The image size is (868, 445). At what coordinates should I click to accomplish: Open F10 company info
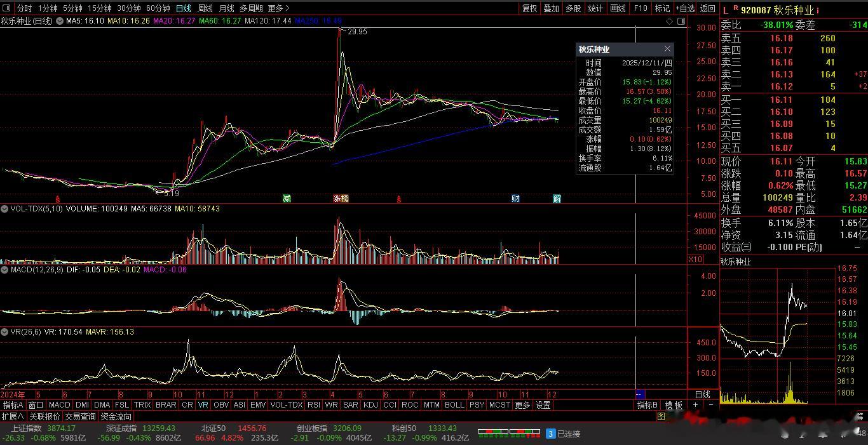tap(641, 8)
